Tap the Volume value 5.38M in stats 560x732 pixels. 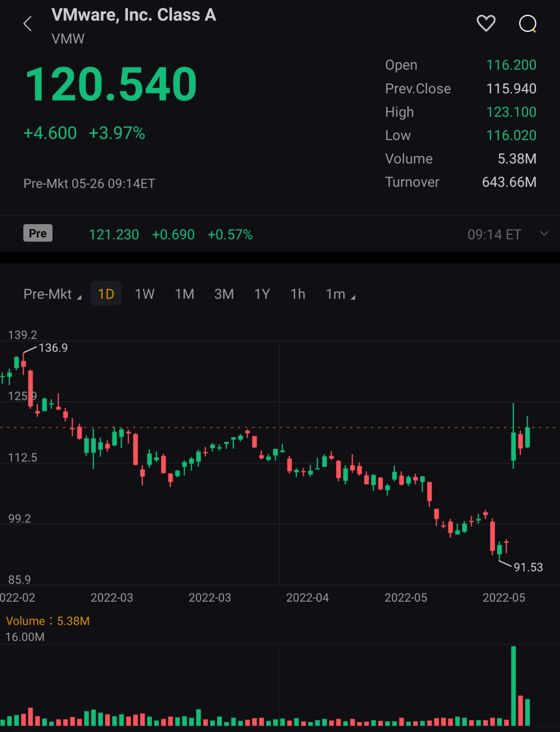tap(517, 159)
